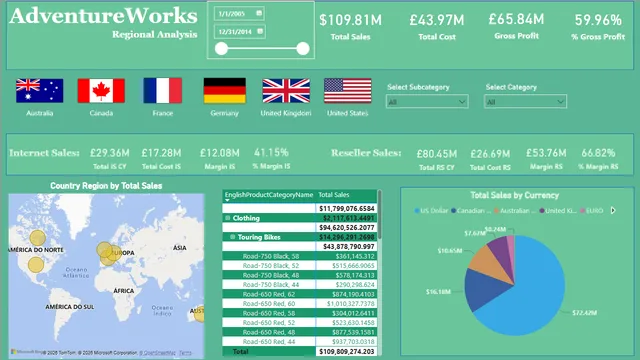Select the Australia bubble at map edge
The image size is (640, 360).
tap(199, 313)
